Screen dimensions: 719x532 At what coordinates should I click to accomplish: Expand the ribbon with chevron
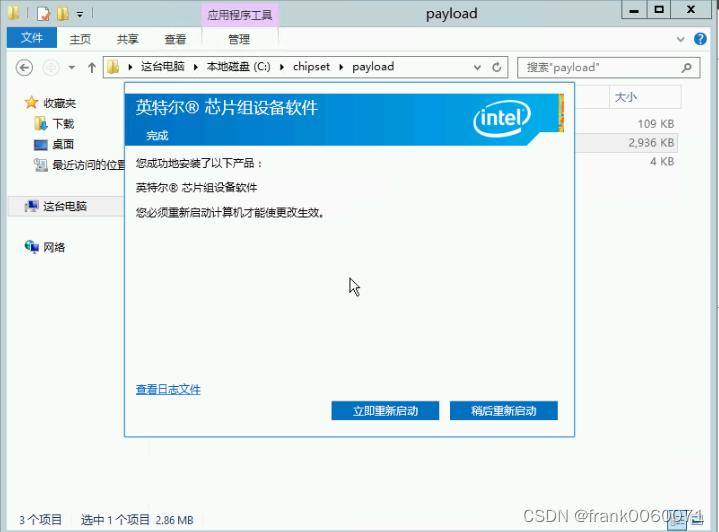680,39
